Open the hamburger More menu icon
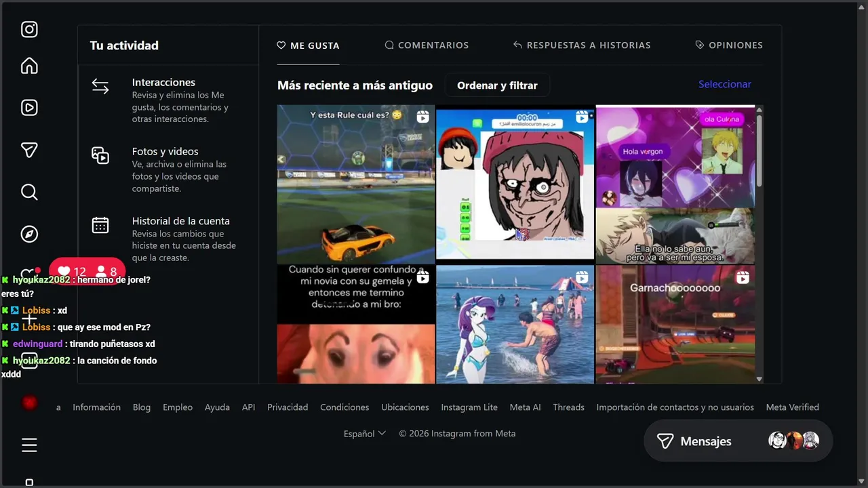 29,445
